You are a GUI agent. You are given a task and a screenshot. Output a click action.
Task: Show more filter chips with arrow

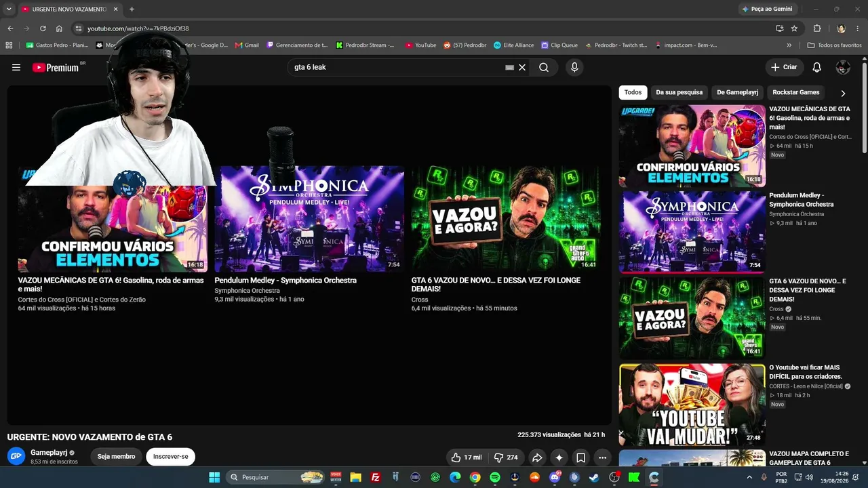(843, 93)
